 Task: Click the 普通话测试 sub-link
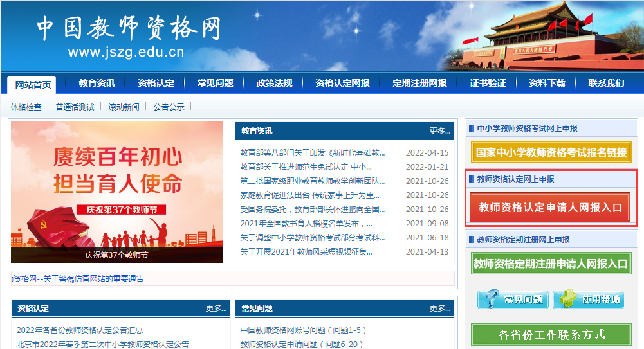click(75, 107)
